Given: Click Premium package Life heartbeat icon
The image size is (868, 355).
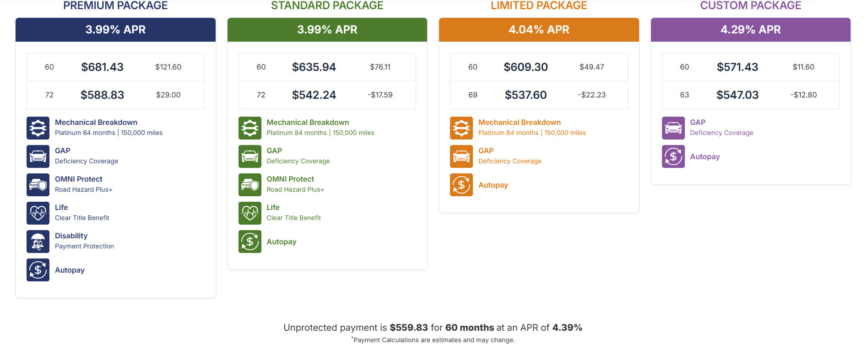Looking at the screenshot, I should coord(38,213).
